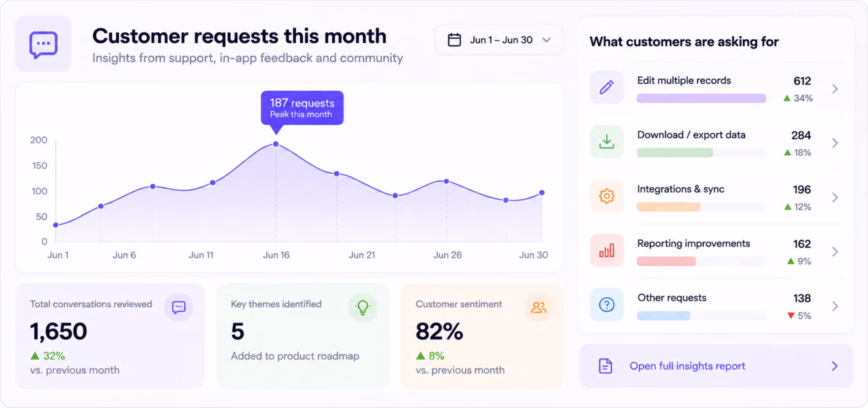Click the 'What customers are asking for' heading
The image size is (868, 408).
tap(684, 42)
